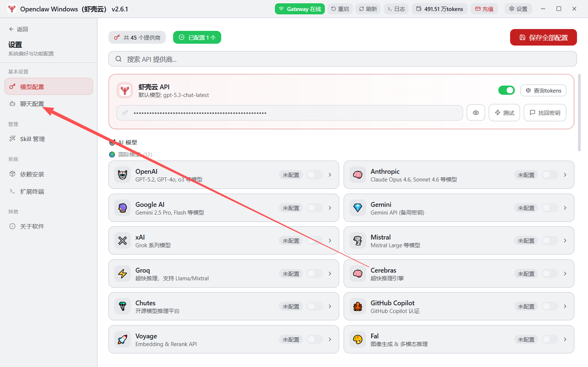Expand the Gemini card chevron
This screenshot has width=588, height=367.
[565, 208]
